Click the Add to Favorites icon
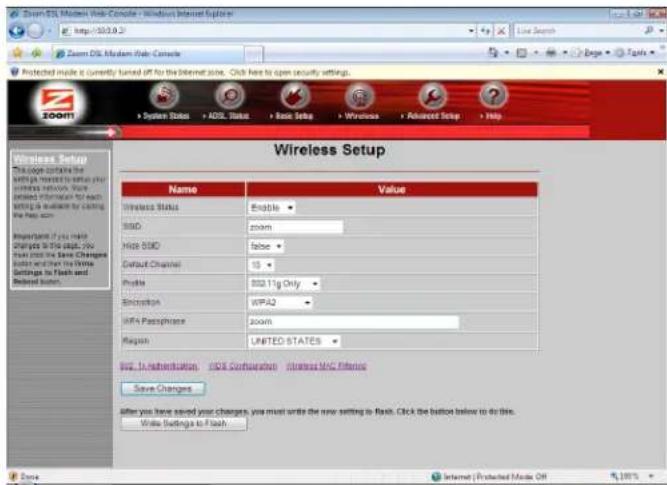The image size is (667, 485). coord(37,53)
